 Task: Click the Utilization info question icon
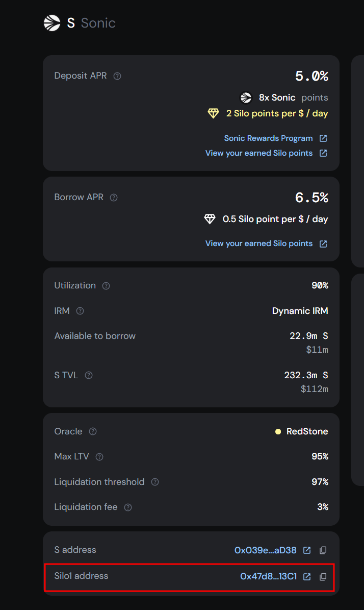coord(106,286)
